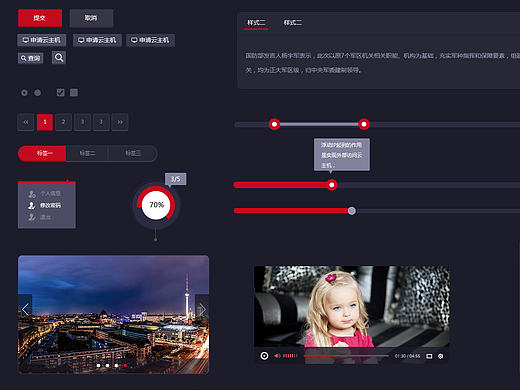Switch to the 标签三 segmented tab
Screen dimensions: 520x390
coord(133,153)
